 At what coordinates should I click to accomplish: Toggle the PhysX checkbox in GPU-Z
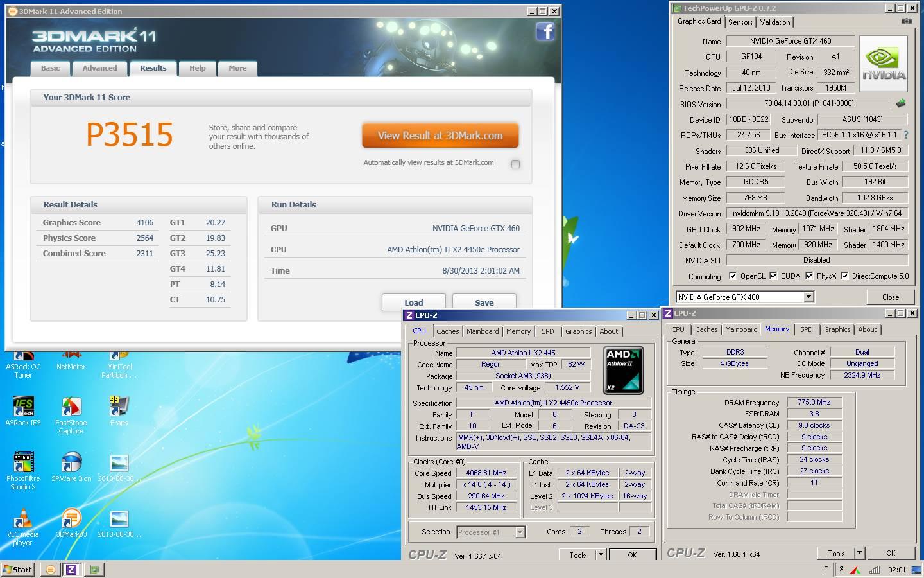(x=809, y=276)
